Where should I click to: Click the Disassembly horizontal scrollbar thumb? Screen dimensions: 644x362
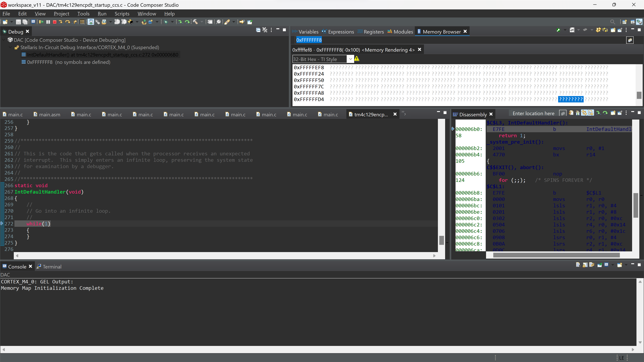point(556,255)
